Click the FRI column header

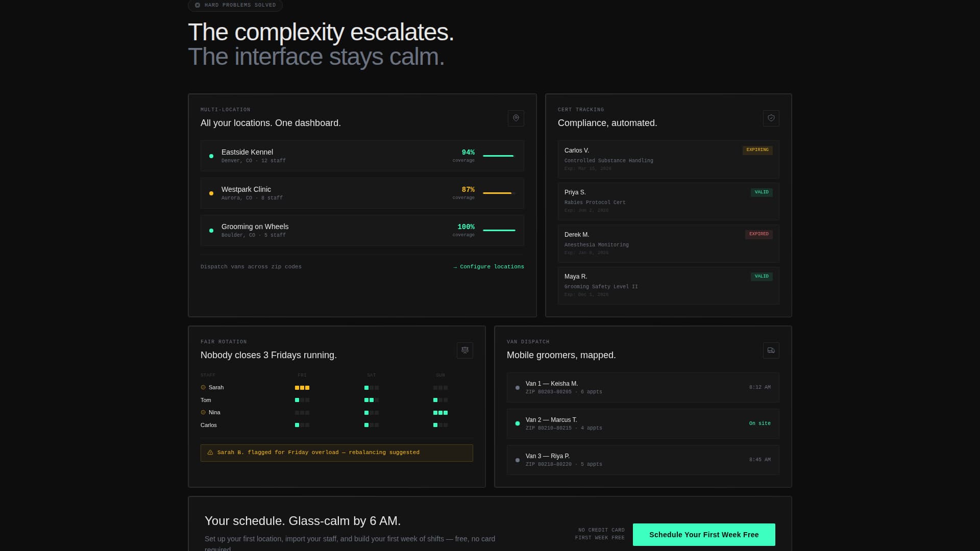(302, 375)
